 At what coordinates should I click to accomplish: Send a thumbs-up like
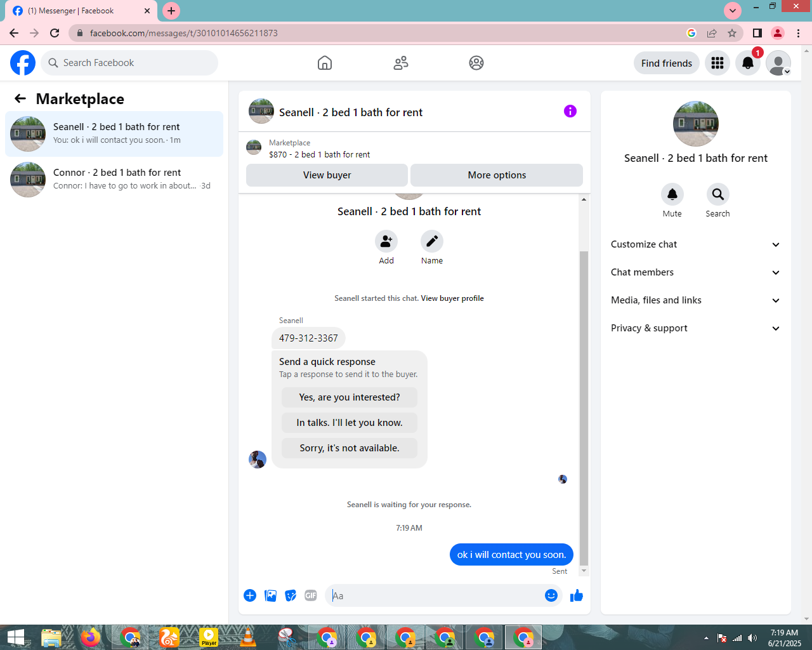point(577,595)
